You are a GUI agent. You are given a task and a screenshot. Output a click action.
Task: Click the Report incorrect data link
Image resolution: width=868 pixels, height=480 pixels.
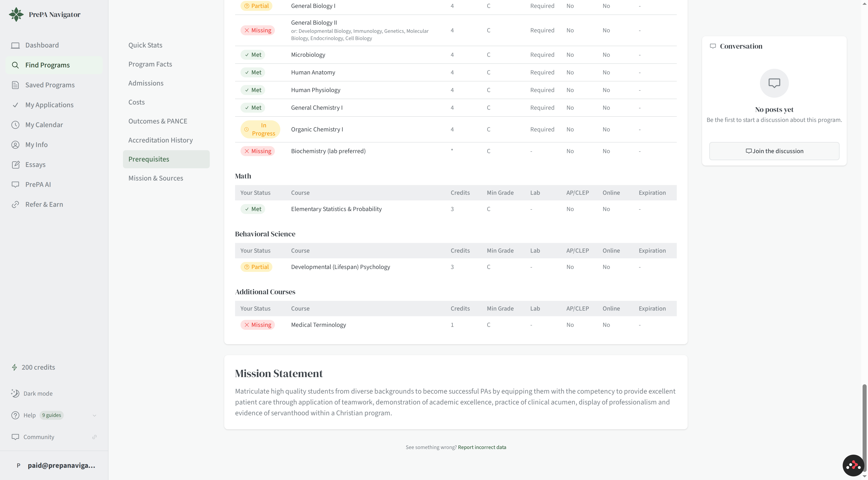coord(482,447)
